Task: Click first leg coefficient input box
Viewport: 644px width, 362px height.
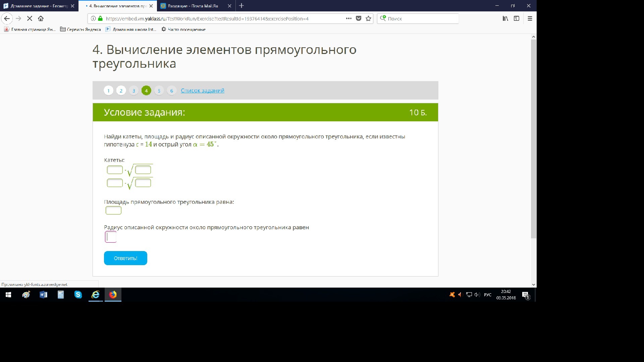Action: (x=115, y=170)
